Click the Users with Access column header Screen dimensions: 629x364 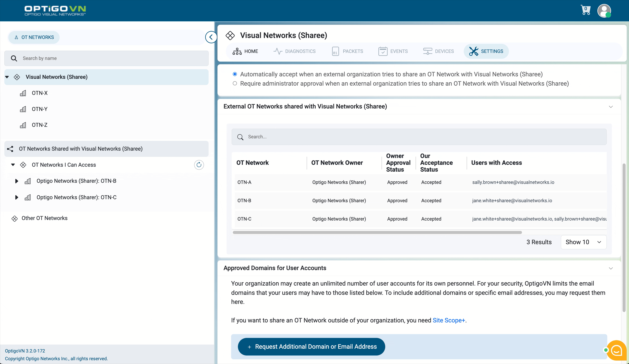coord(496,163)
